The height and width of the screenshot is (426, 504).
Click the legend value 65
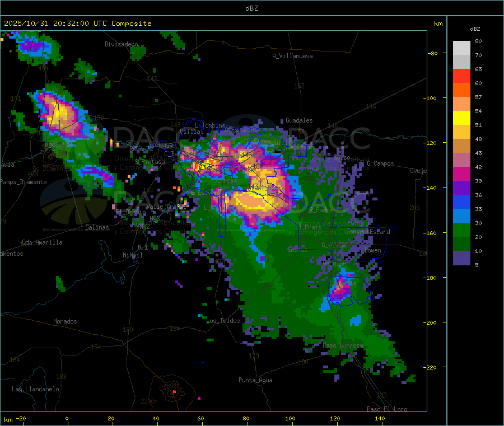coord(478,69)
